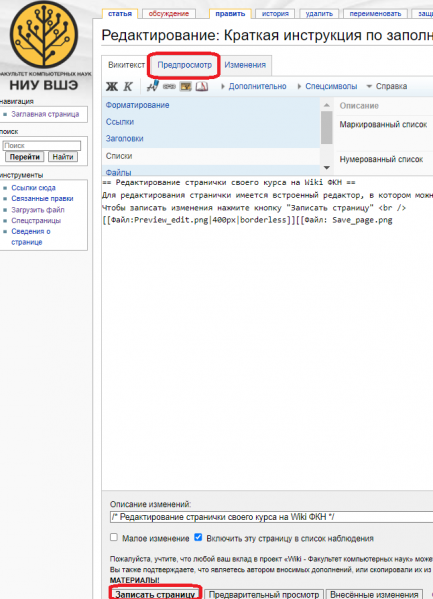Open the Заглавная страница sidebar link
This screenshot has width=433, height=599.
pyautogui.click(x=45, y=114)
